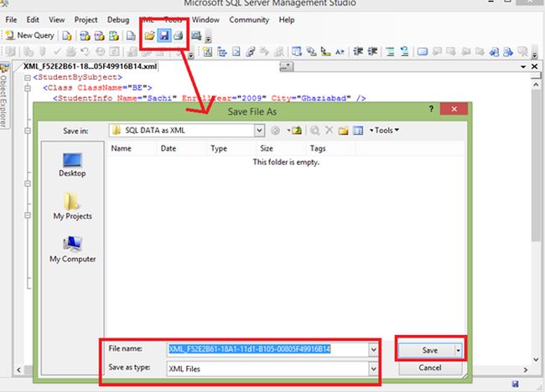Close the XML document tab window
Image resolution: width=545 pixels, height=392 pixels.
coord(535,66)
